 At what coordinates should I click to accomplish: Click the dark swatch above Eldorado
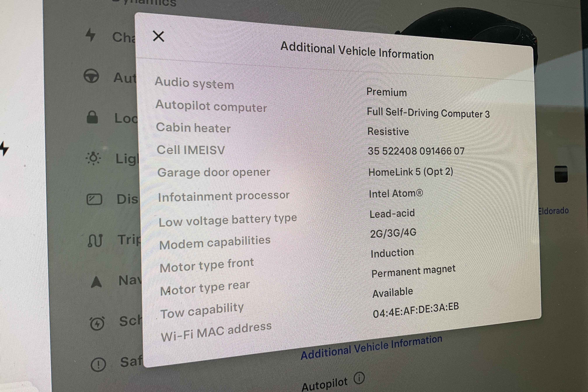click(x=561, y=174)
